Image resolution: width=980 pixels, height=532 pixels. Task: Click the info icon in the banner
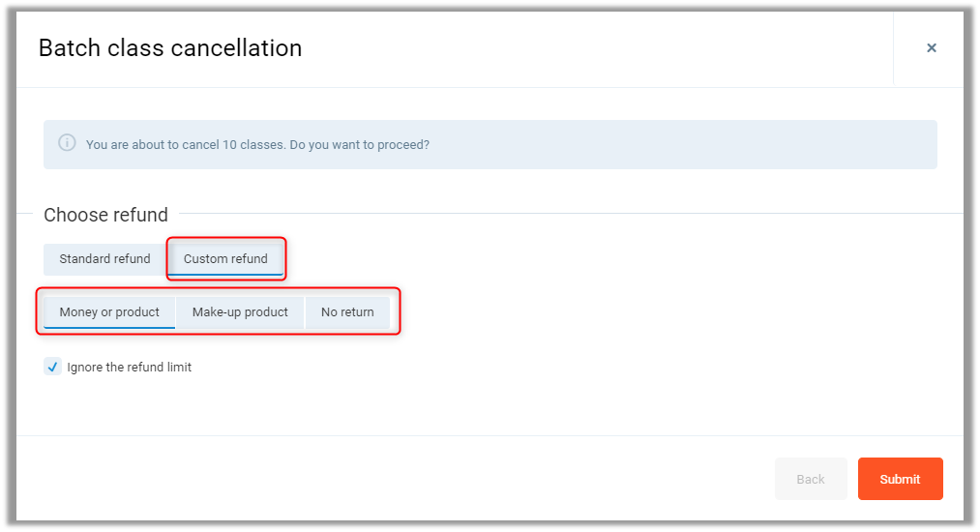point(67,143)
